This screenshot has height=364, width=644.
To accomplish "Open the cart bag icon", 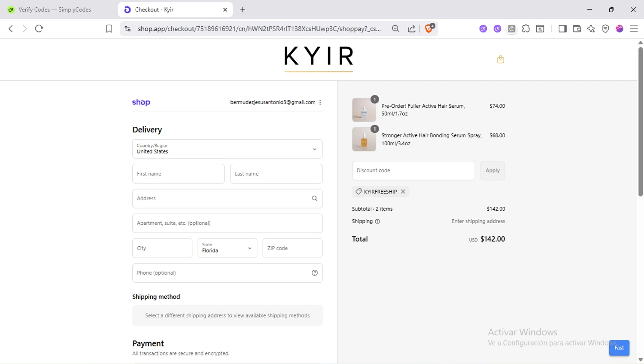I will click(500, 59).
